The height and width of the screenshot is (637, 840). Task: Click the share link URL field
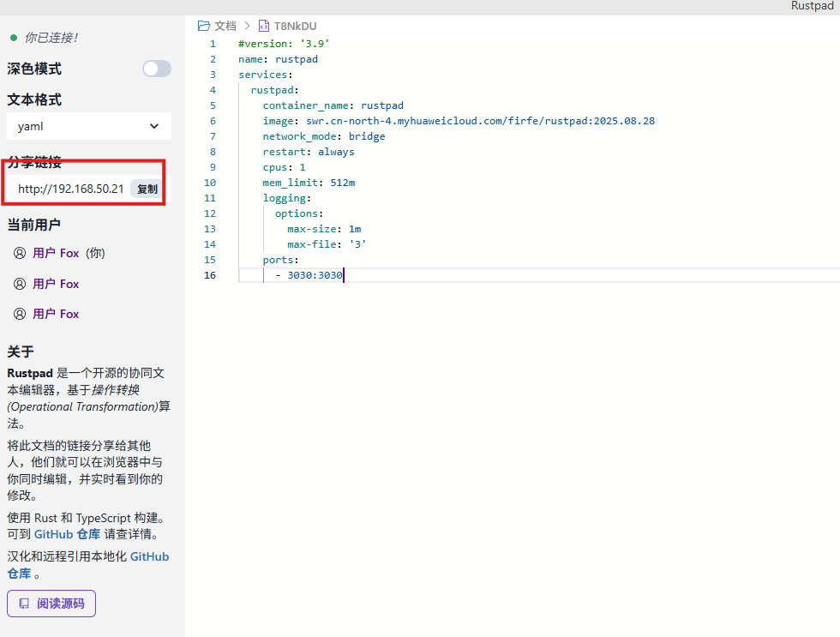pos(70,189)
